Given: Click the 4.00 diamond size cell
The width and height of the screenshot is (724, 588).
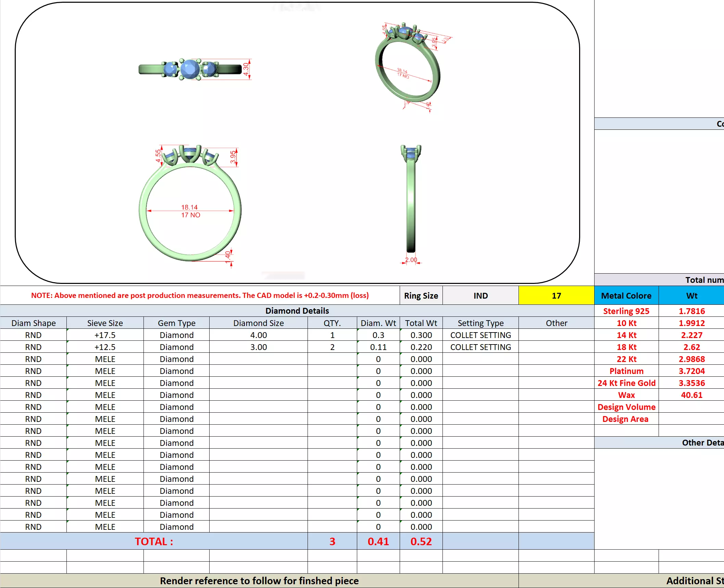Looking at the screenshot, I should pyautogui.click(x=258, y=335).
